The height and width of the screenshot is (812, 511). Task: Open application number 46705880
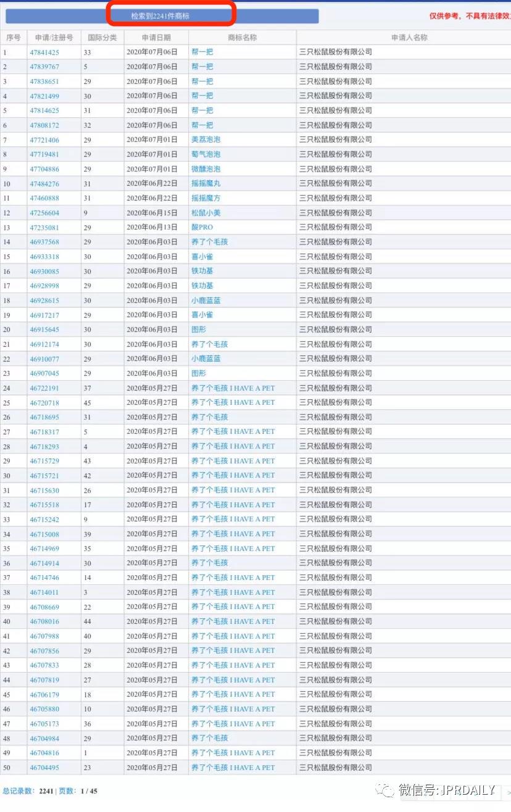(44, 710)
